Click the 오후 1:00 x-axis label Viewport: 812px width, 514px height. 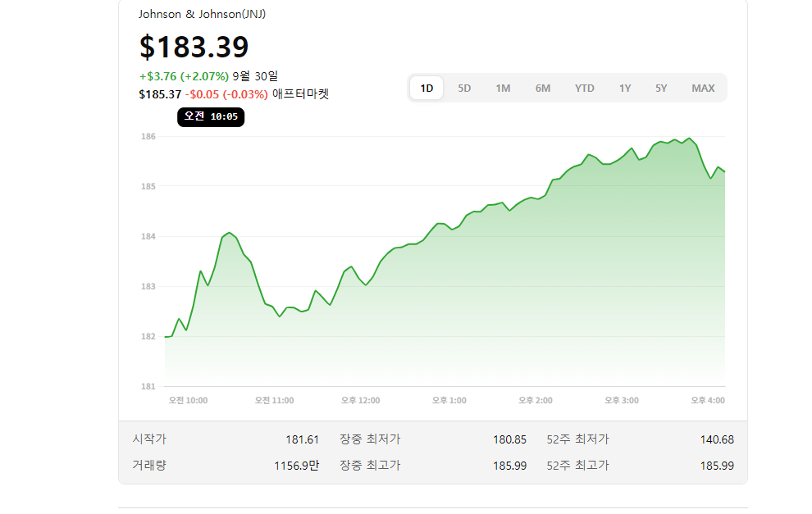[x=449, y=400]
